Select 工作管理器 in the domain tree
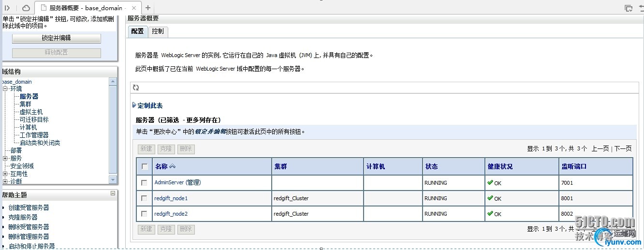This screenshot has width=644, height=250. [34, 135]
